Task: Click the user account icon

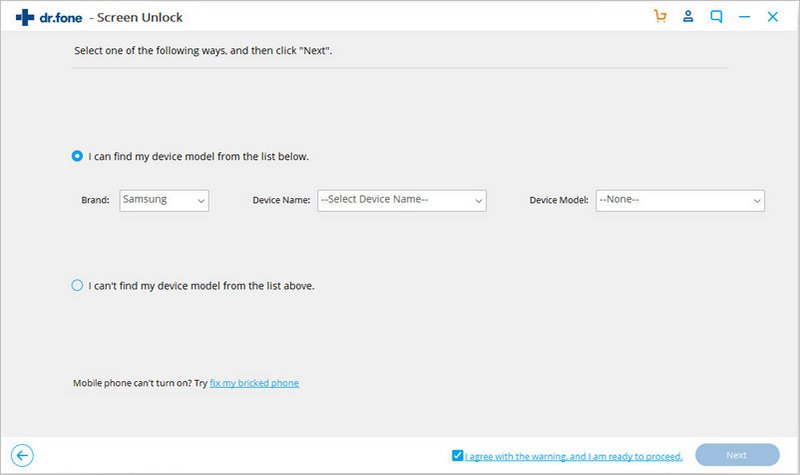Action: 688,17
